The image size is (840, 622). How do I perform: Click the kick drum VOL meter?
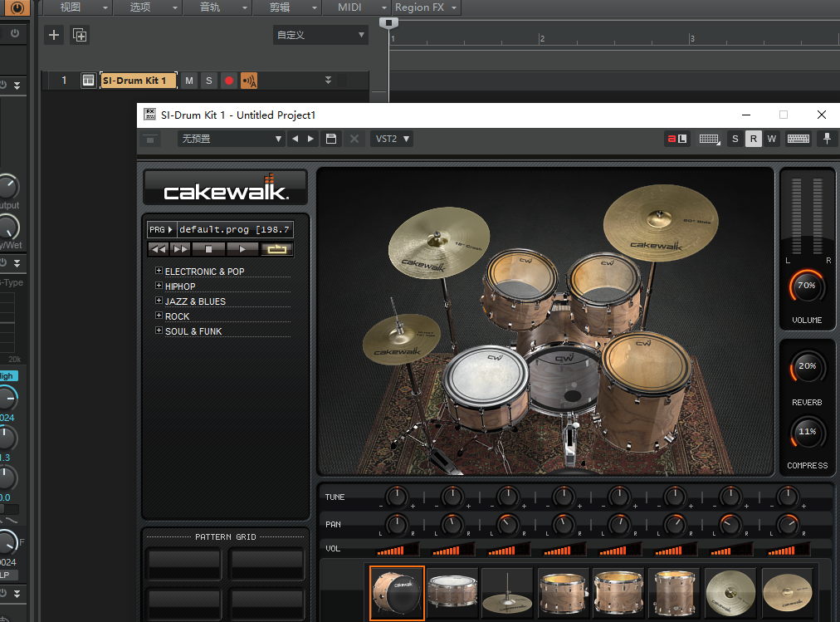(x=397, y=549)
